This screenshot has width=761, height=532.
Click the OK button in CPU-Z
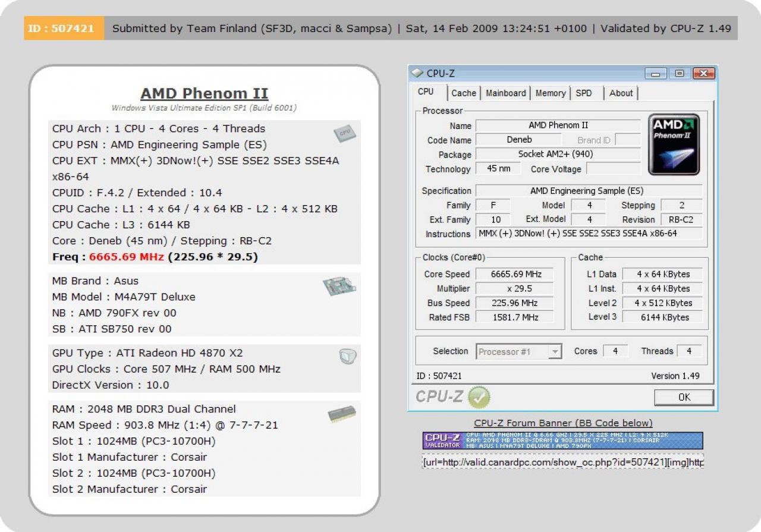coord(684,397)
